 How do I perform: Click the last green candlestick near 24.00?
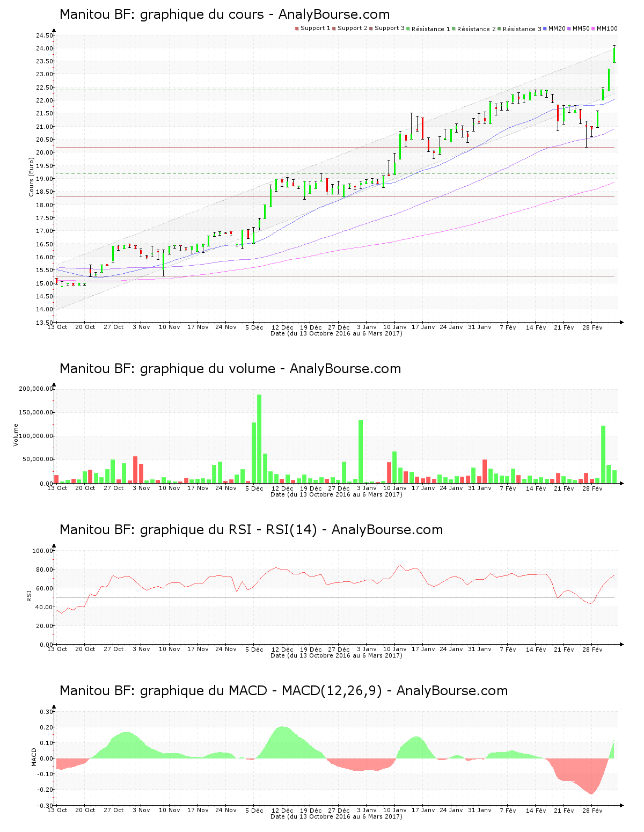coord(614,55)
